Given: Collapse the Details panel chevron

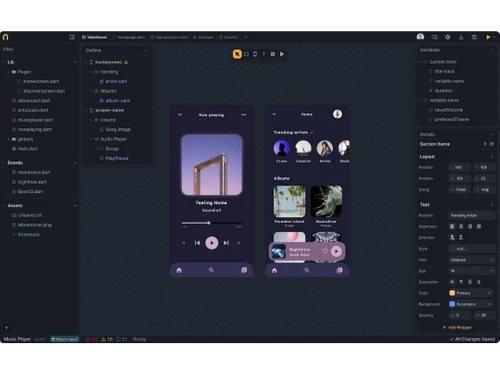Looking at the screenshot, I should (491, 134).
